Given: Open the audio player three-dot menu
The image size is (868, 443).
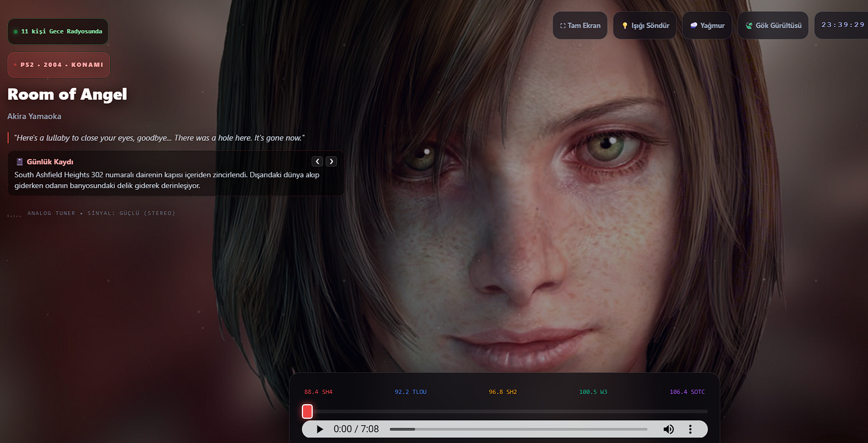Looking at the screenshot, I should (690, 429).
